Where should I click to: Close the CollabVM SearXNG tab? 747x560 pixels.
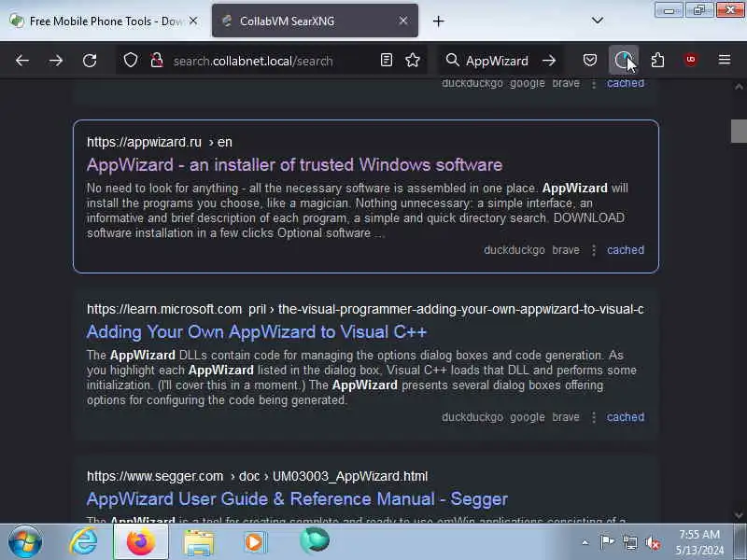pyautogui.click(x=403, y=21)
